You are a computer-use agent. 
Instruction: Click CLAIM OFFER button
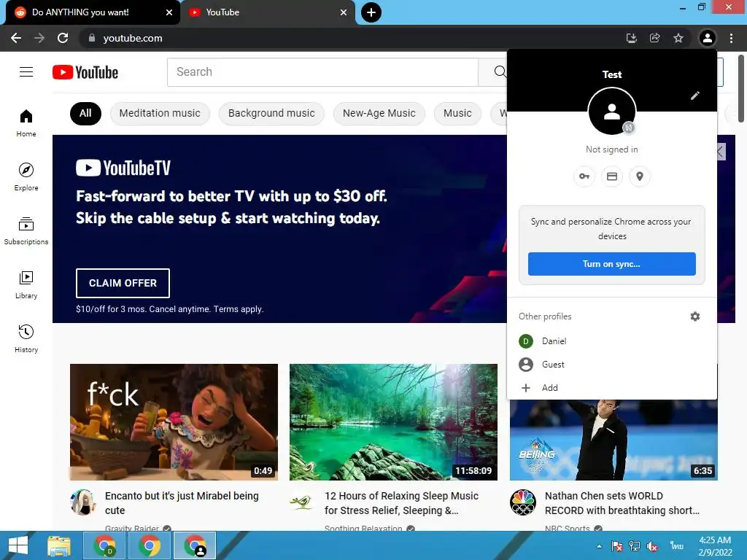click(x=123, y=283)
